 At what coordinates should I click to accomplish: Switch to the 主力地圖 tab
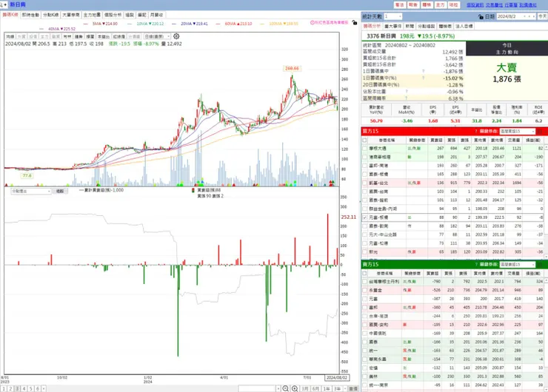coord(92,15)
